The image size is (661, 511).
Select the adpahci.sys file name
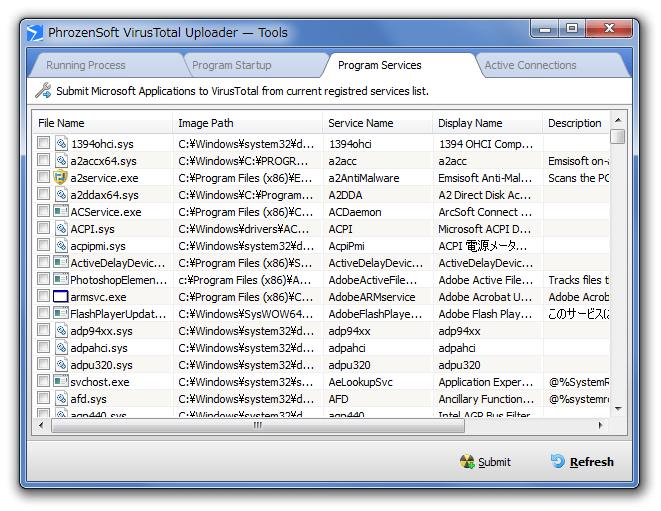tap(99, 348)
